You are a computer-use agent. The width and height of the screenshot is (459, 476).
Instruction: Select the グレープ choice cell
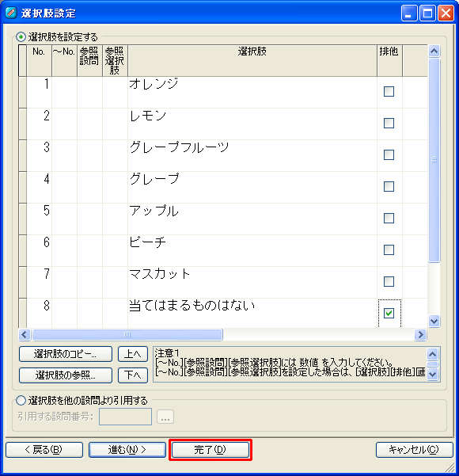pyautogui.click(x=252, y=187)
